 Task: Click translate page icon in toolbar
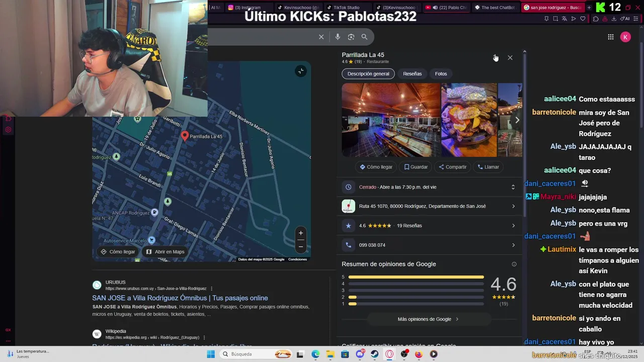565,19
